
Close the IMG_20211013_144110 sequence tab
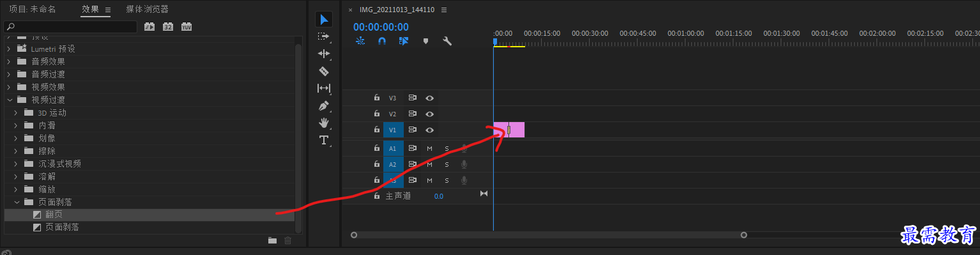coord(350,10)
